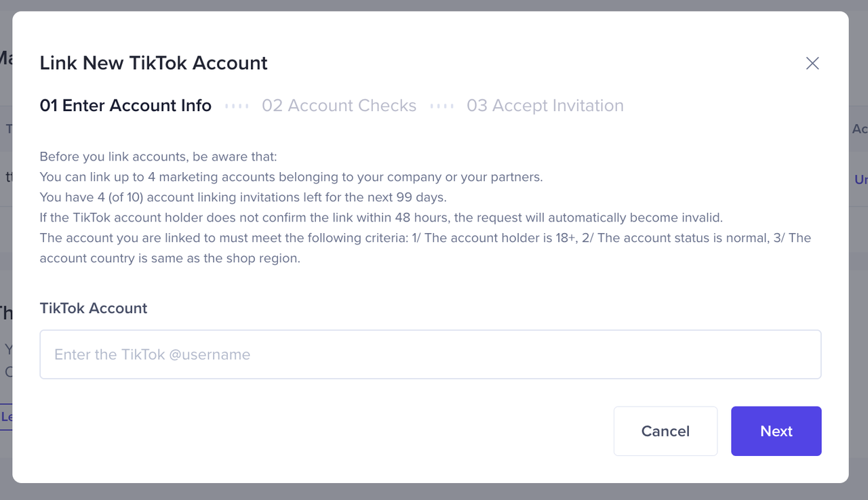868x500 pixels.
Task: Focus the TikTok @username input field
Action: pyautogui.click(x=430, y=354)
